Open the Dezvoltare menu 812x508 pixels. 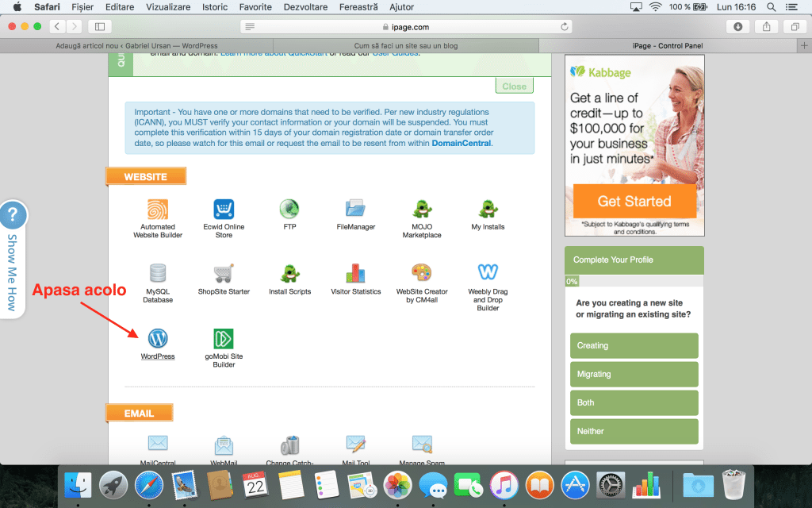coord(305,6)
